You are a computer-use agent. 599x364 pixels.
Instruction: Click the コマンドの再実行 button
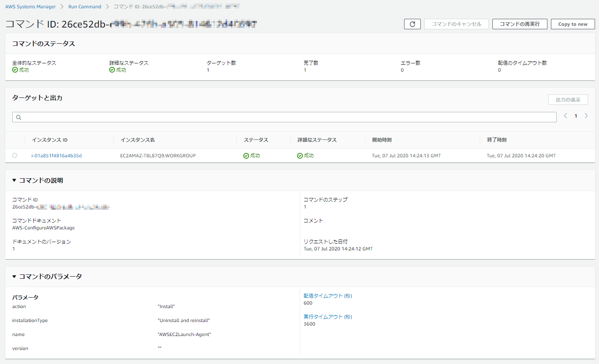pos(519,24)
